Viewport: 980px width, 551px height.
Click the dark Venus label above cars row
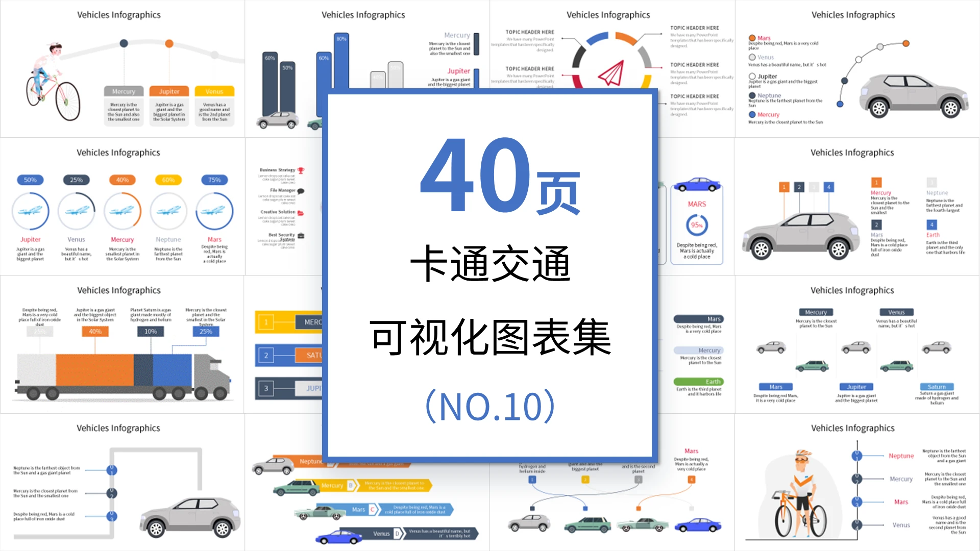896,312
